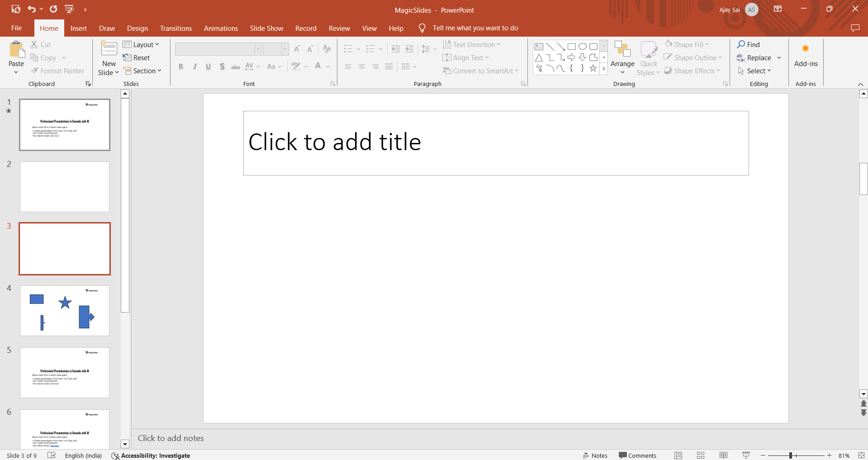Viewport: 868px width, 460px height.
Task: Click the Reset slide button
Action: tap(137, 58)
